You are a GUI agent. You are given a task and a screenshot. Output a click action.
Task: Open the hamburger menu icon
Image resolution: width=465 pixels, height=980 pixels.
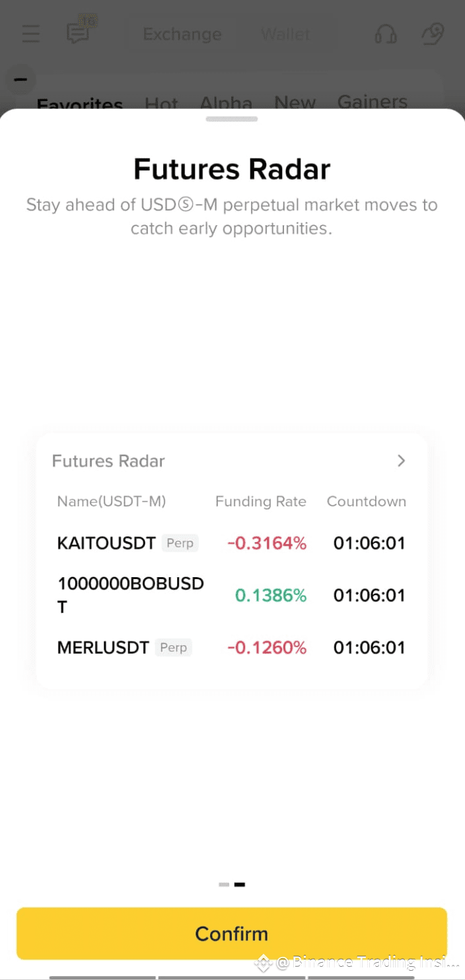click(x=30, y=34)
